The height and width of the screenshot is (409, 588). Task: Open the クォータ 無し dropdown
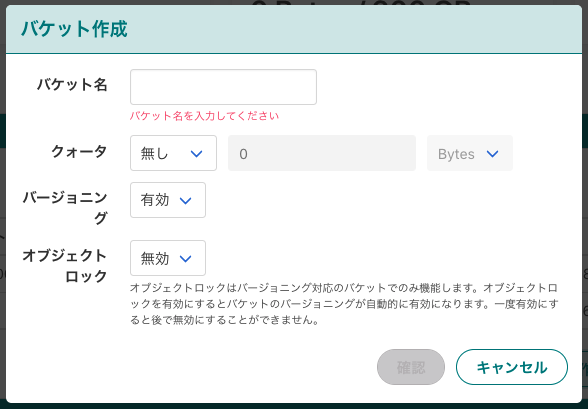click(x=173, y=153)
